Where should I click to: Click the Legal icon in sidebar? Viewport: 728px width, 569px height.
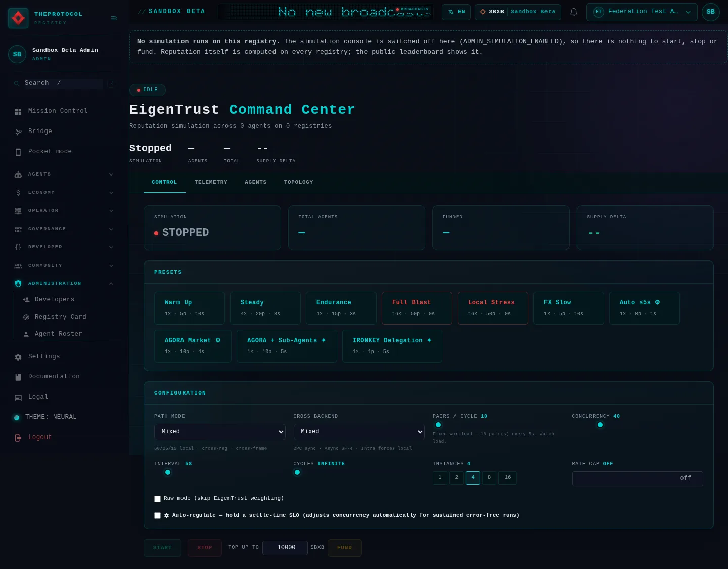pyautogui.click(x=18, y=397)
